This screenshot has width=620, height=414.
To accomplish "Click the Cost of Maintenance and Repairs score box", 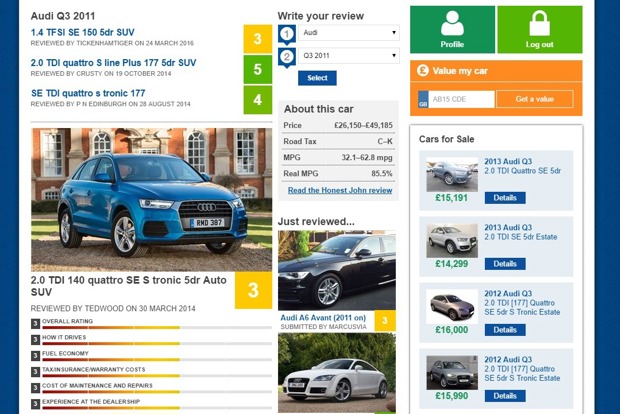I will click(35, 388).
